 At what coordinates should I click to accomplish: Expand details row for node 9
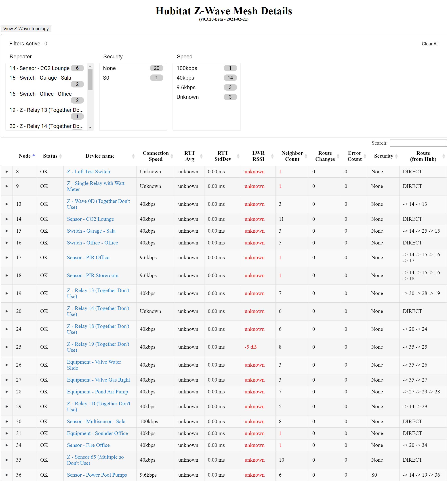click(x=7, y=186)
